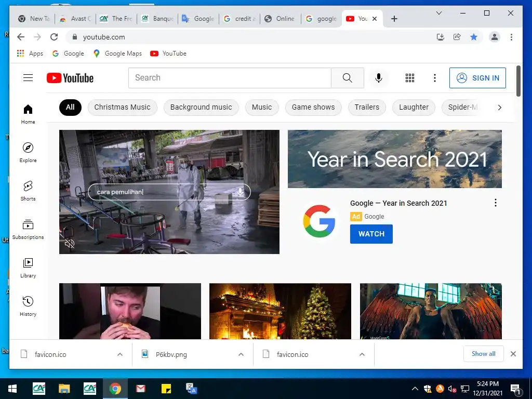The image size is (532, 399).
Task: Switch to the Banque tab
Action: 157,19
